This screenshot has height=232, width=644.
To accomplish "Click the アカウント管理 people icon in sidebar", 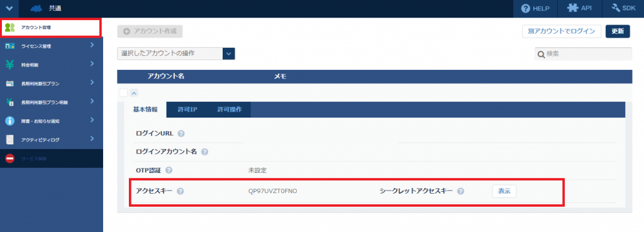I will [10, 28].
